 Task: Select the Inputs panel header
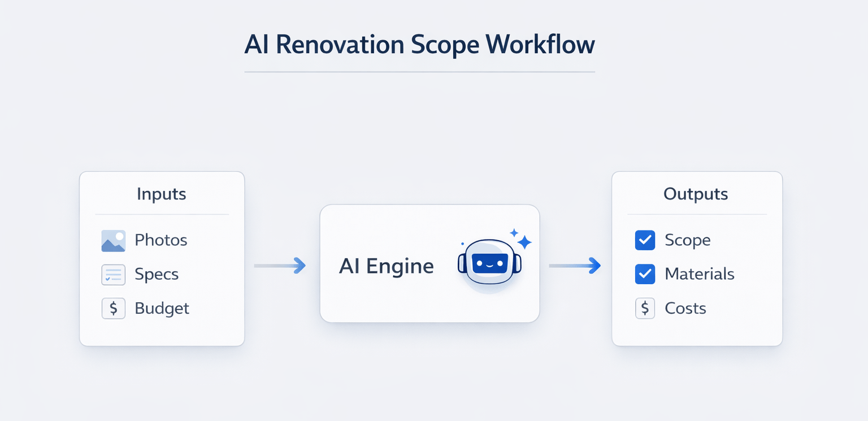(x=161, y=194)
